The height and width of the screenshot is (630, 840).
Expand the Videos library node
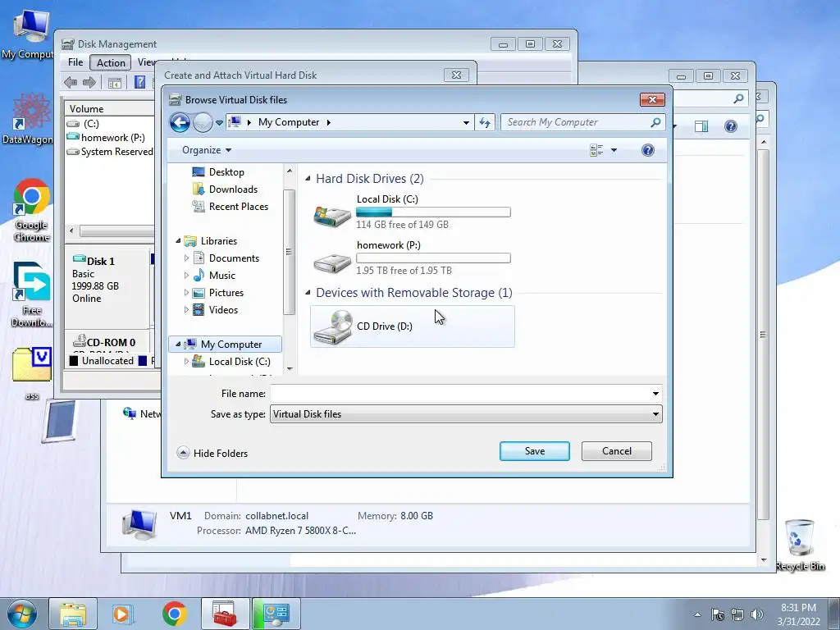coord(186,309)
